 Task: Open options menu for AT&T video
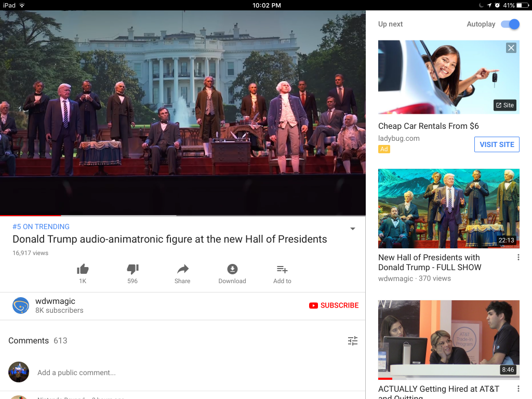click(x=518, y=389)
